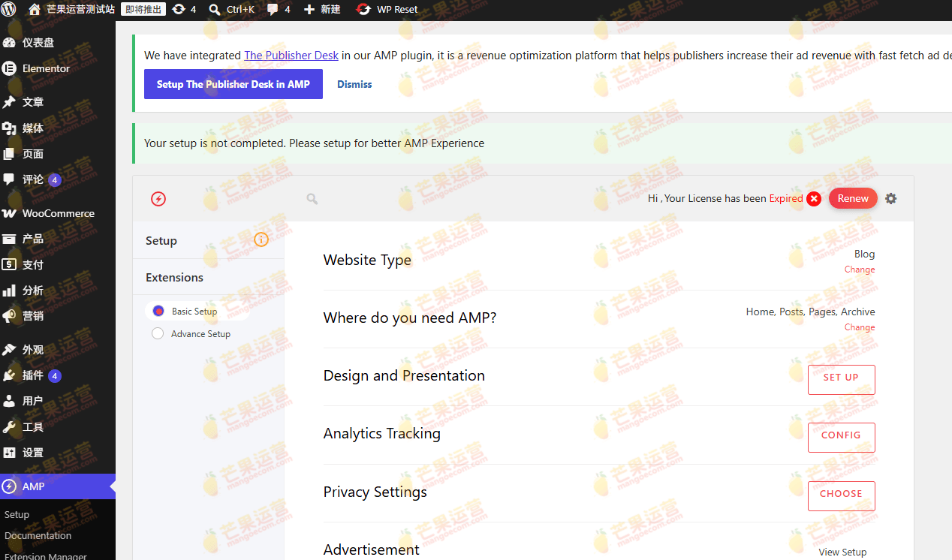
Task: Click the AMP lightning logo in panel header
Action: pyautogui.click(x=158, y=199)
